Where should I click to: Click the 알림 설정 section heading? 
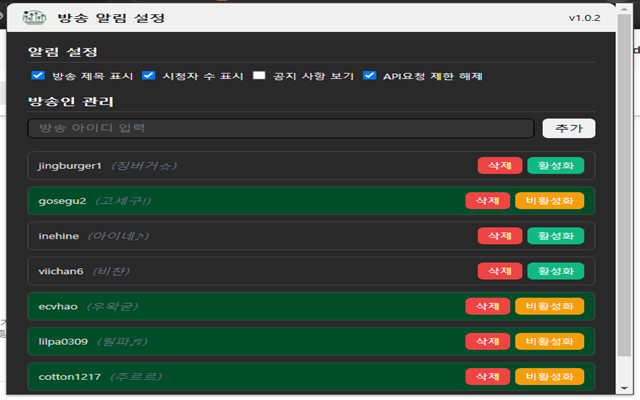click(x=62, y=52)
